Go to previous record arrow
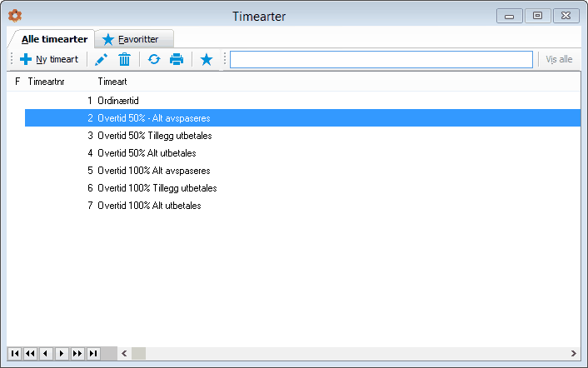This screenshot has height=368, width=588. pyautogui.click(x=46, y=353)
